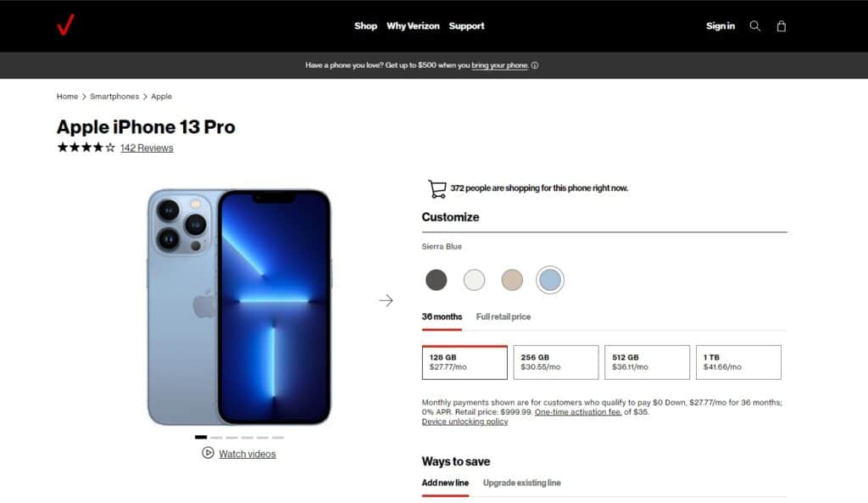
Task: Select the 256 GB storage option
Action: tap(556, 362)
